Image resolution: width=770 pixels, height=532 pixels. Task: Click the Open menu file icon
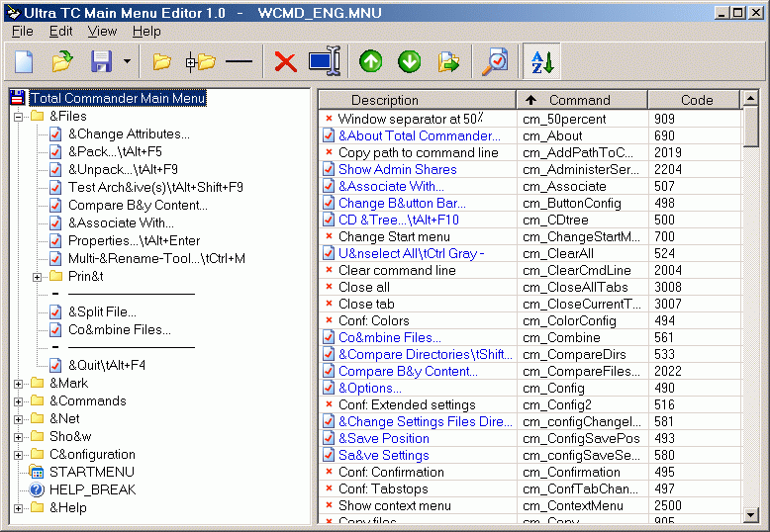62,62
